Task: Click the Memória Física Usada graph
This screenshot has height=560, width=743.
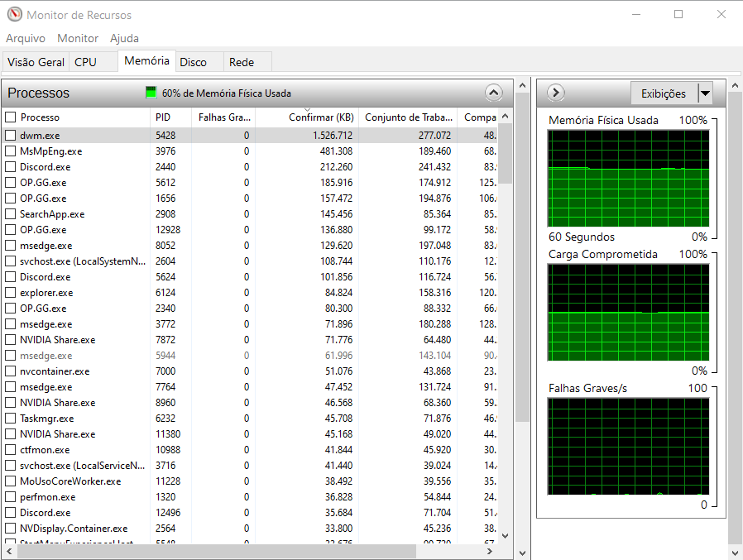Action: [x=628, y=179]
